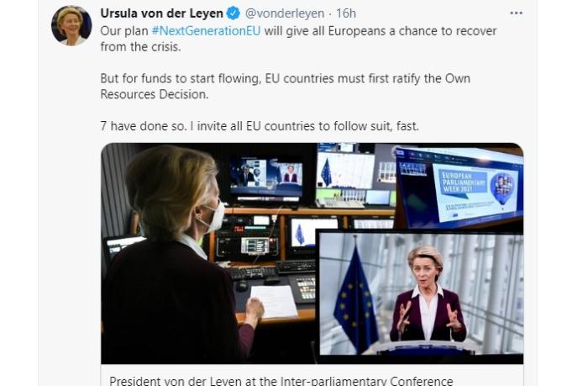The width and height of the screenshot is (588, 386).
Task: Open the attached control room photo
Action: click(312, 253)
